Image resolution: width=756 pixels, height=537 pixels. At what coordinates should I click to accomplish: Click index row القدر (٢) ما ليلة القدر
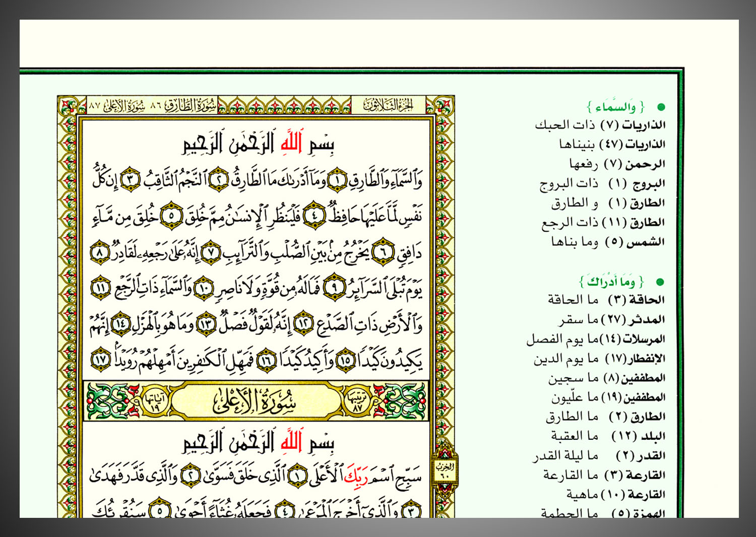pyautogui.click(x=599, y=456)
